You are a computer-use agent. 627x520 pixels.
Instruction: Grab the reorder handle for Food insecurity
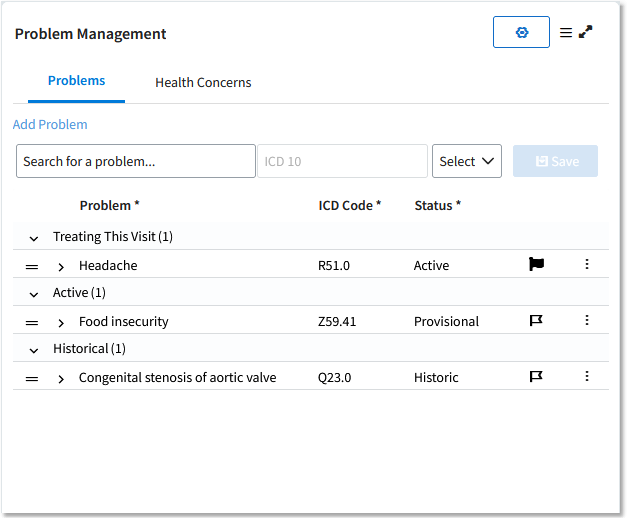pyautogui.click(x=32, y=322)
